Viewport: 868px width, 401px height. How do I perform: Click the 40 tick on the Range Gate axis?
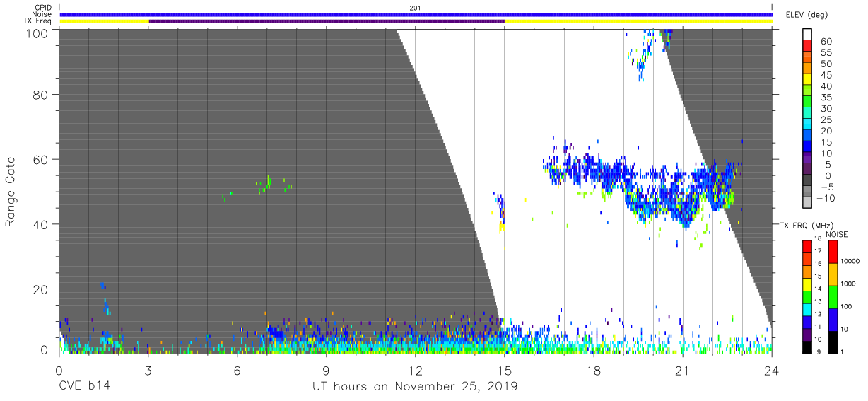click(x=40, y=224)
